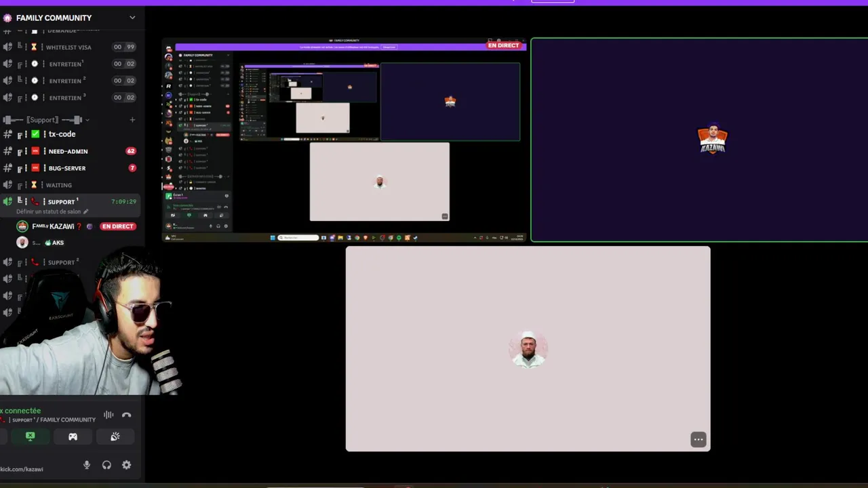The height and width of the screenshot is (488, 868).
Task: Select the SUPPORT 1 voice channel
Action: pyautogui.click(x=71, y=201)
